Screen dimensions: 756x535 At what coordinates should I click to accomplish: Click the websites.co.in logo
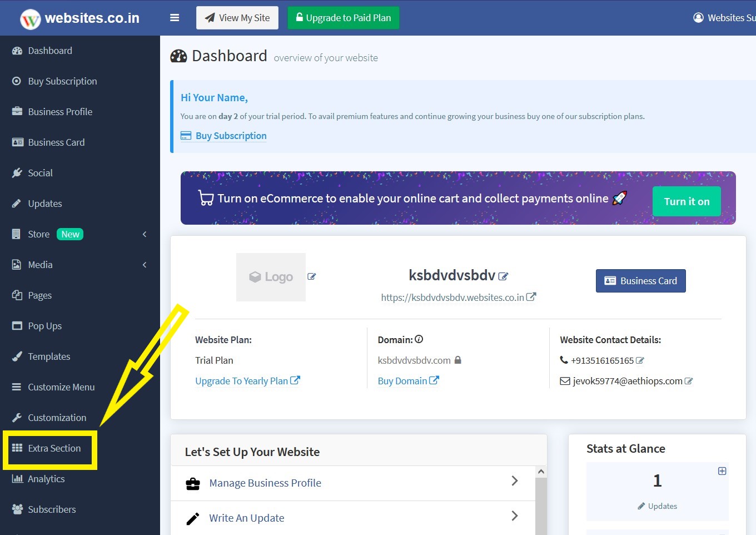[80, 18]
